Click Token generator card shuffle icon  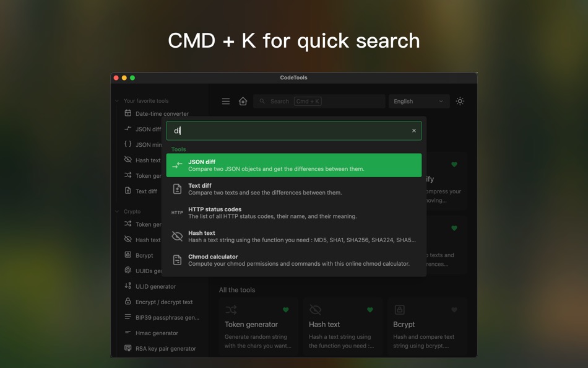tap(231, 310)
